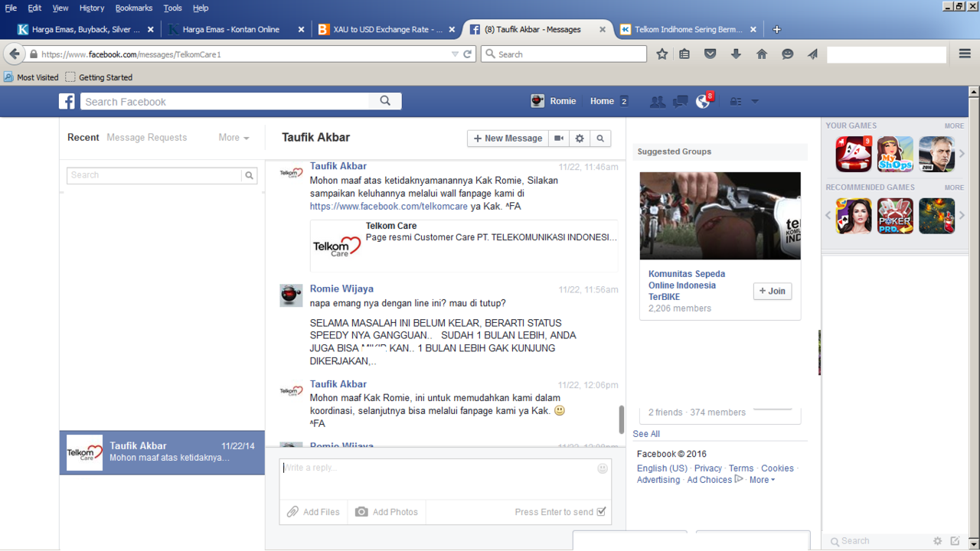The height and width of the screenshot is (551, 980).
Task: Open the bookmarks list icon in toolbar
Action: coord(685,54)
